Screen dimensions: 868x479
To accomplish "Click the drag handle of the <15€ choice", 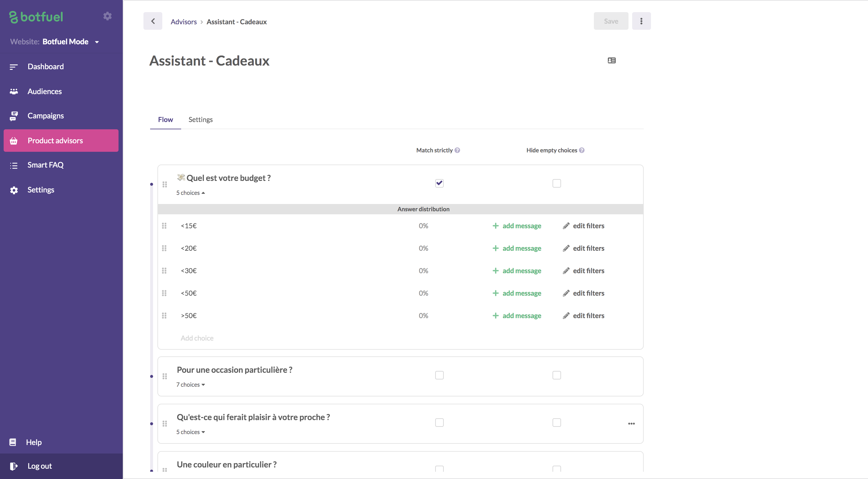I will pos(164,226).
